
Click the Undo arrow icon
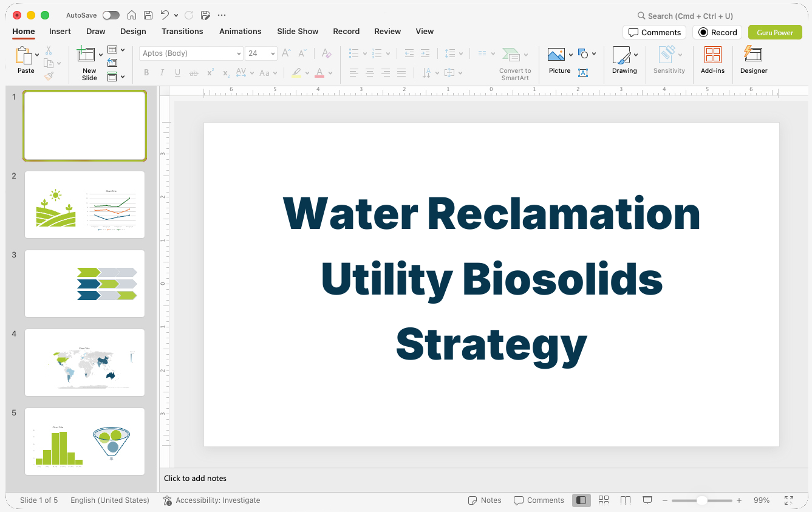tap(165, 15)
